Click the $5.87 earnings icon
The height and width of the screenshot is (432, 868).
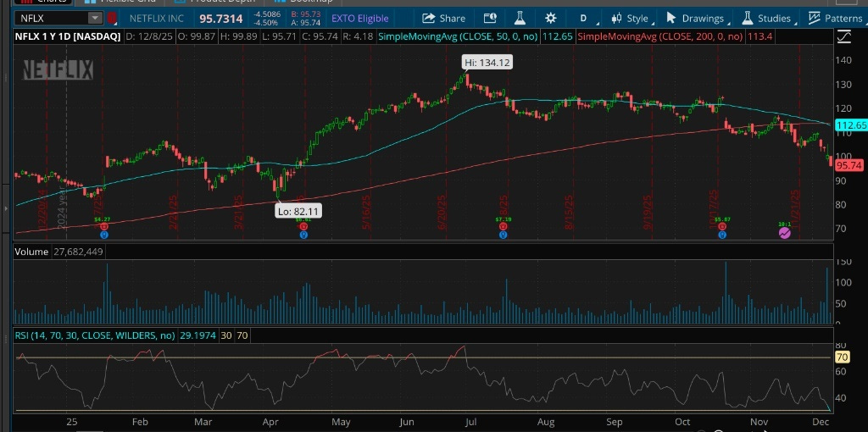point(722,227)
